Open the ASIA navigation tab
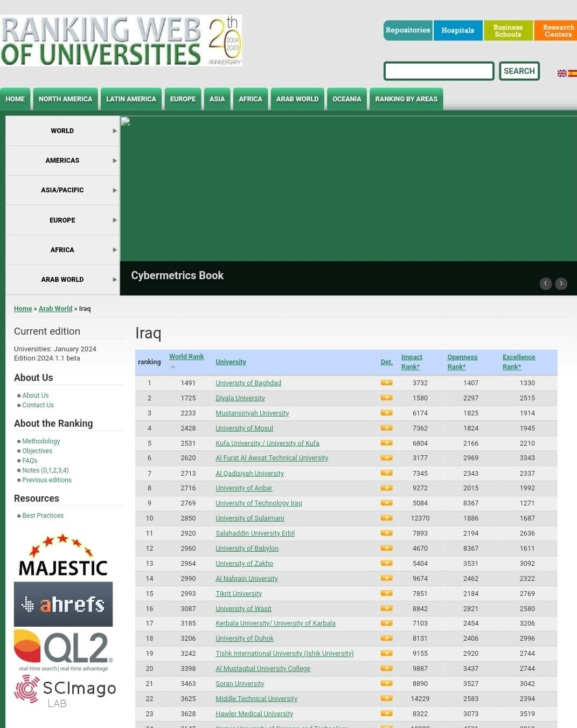Image resolution: width=577 pixels, height=728 pixels. coord(217,99)
